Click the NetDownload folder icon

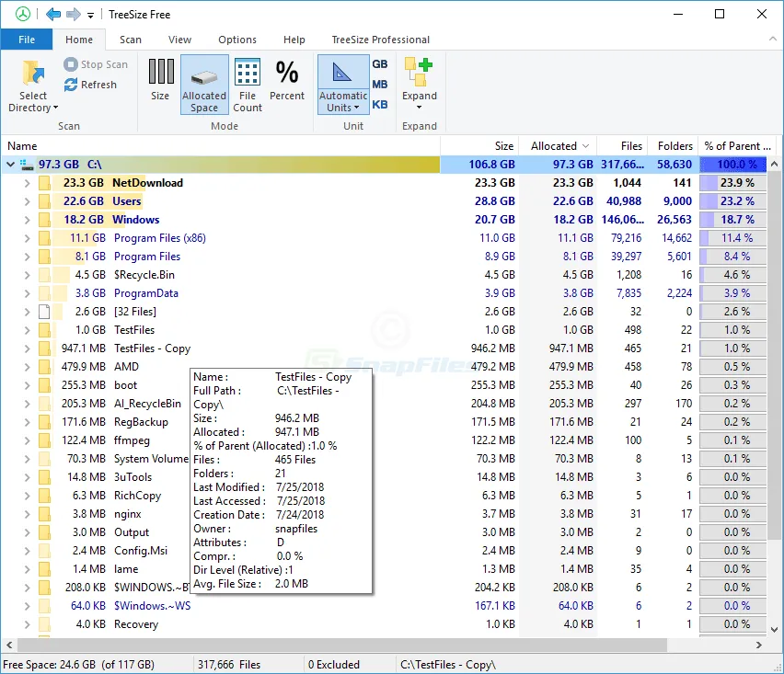(x=44, y=183)
